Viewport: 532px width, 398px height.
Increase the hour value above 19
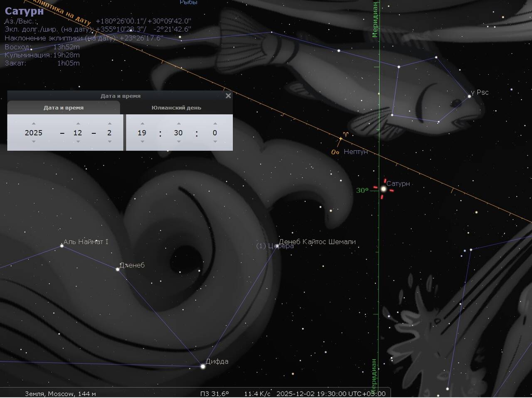(x=142, y=123)
